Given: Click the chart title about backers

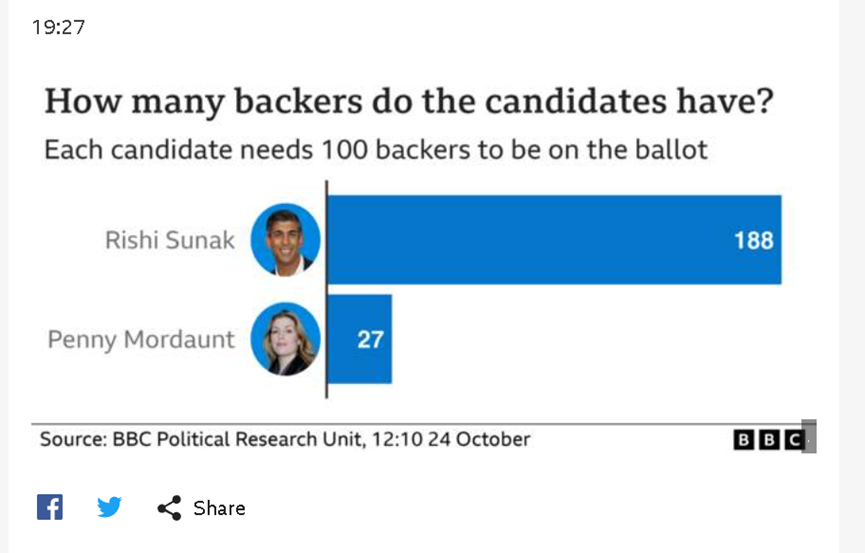Looking at the screenshot, I should [409, 102].
